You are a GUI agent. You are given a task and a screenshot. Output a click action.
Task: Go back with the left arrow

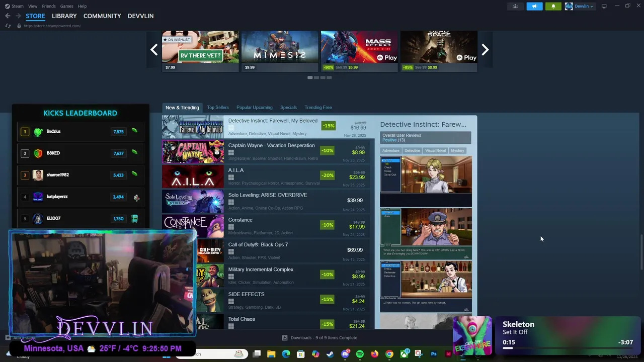click(8, 16)
